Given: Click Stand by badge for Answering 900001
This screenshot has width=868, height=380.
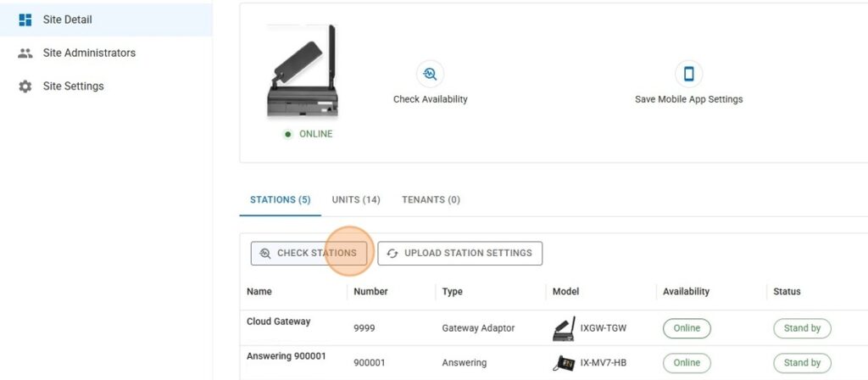Looking at the screenshot, I should (x=802, y=363).
